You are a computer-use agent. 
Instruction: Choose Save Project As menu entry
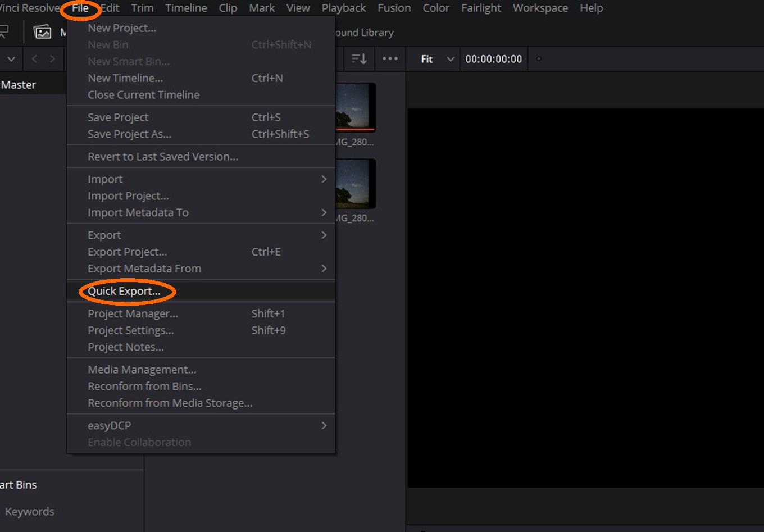coord(129,134)
